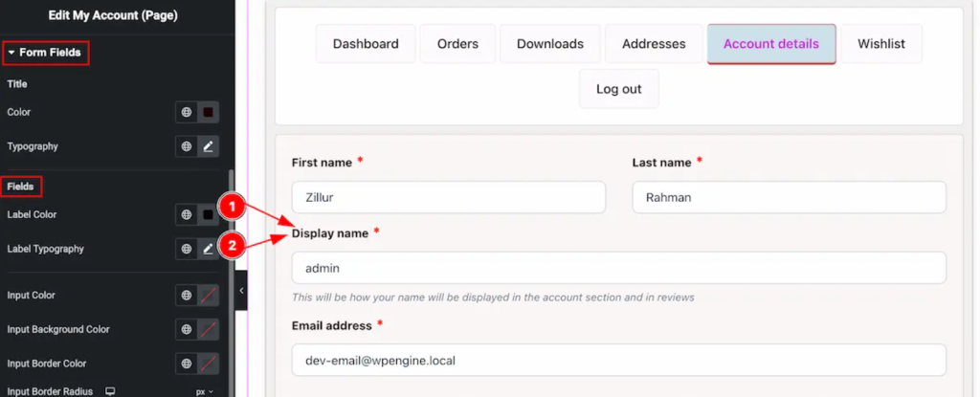Switch to the Addresses tab

point(654,44)
